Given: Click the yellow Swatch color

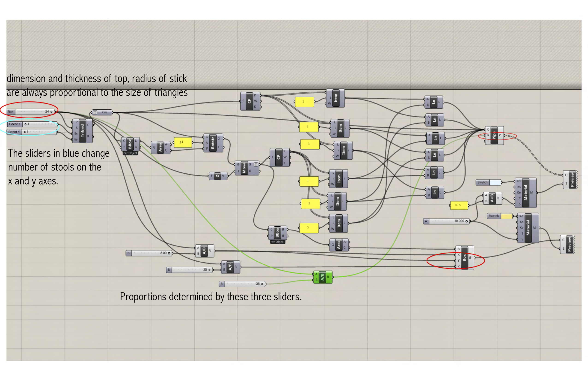Looking at the screenshot, I should click(x=506, y=216).
